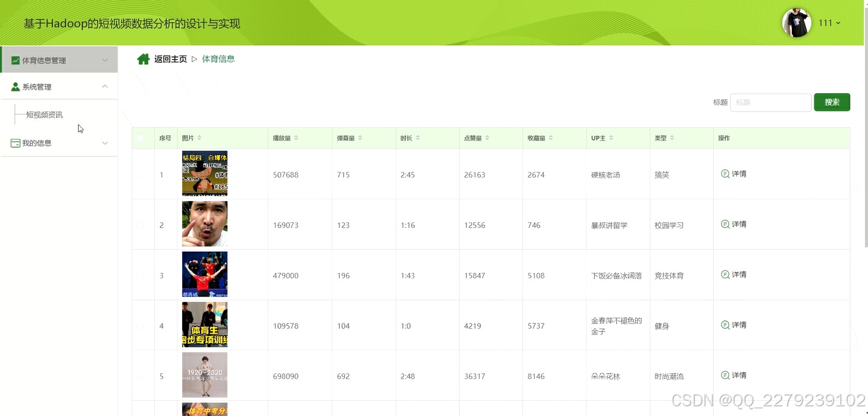Toggle the select-all checkbox in the table header

139,138
